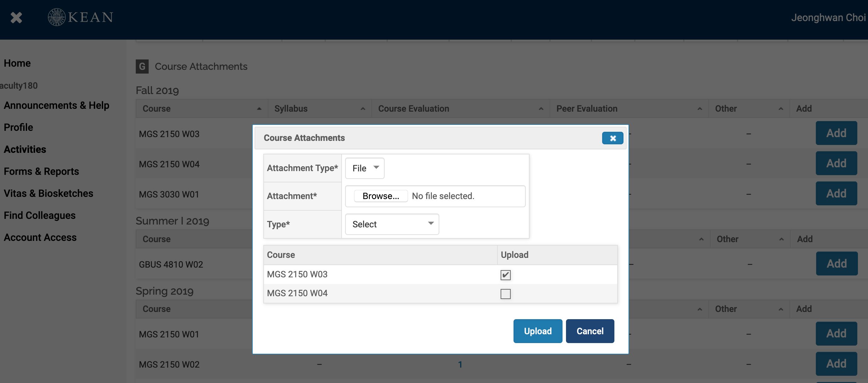
Task: Sort Summer I 2019 by Other column arrow
Action: [781, 239]
